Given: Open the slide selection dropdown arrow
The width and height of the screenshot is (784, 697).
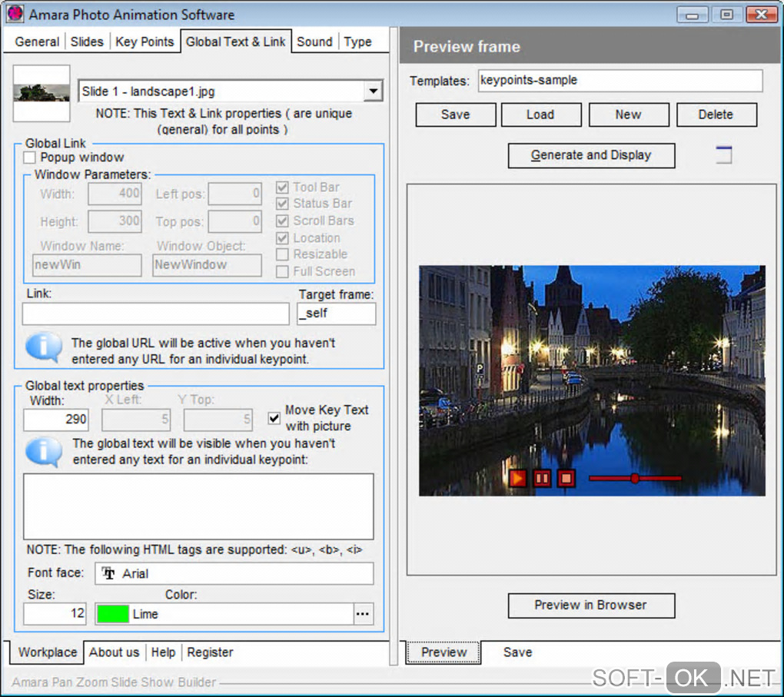Looking at the screenshot, I should tap(373, 91).
